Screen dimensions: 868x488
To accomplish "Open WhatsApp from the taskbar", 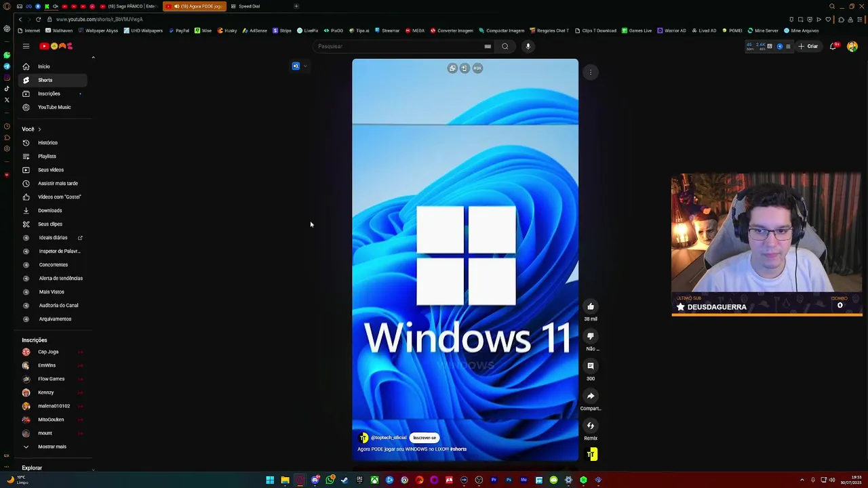I will tap(330, 480).
